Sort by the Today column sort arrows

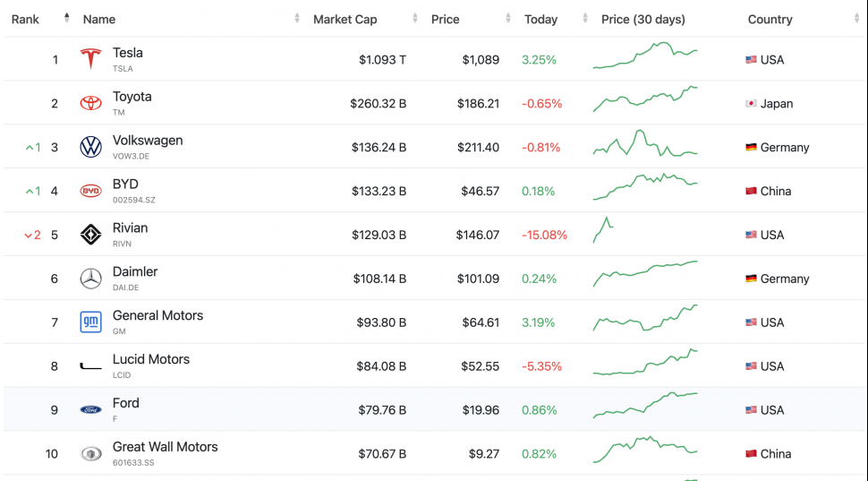pyautogui.click(x=584, y=19)
